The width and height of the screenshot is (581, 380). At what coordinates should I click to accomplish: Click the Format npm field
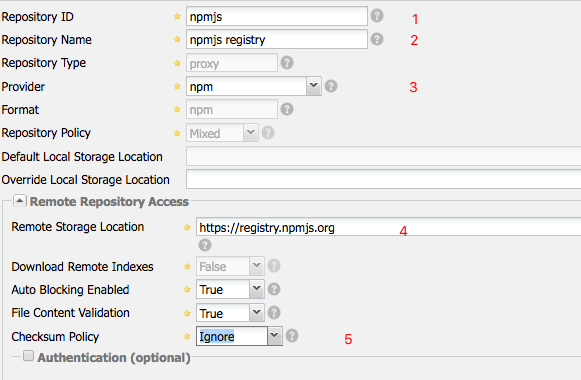pos(232,109)
